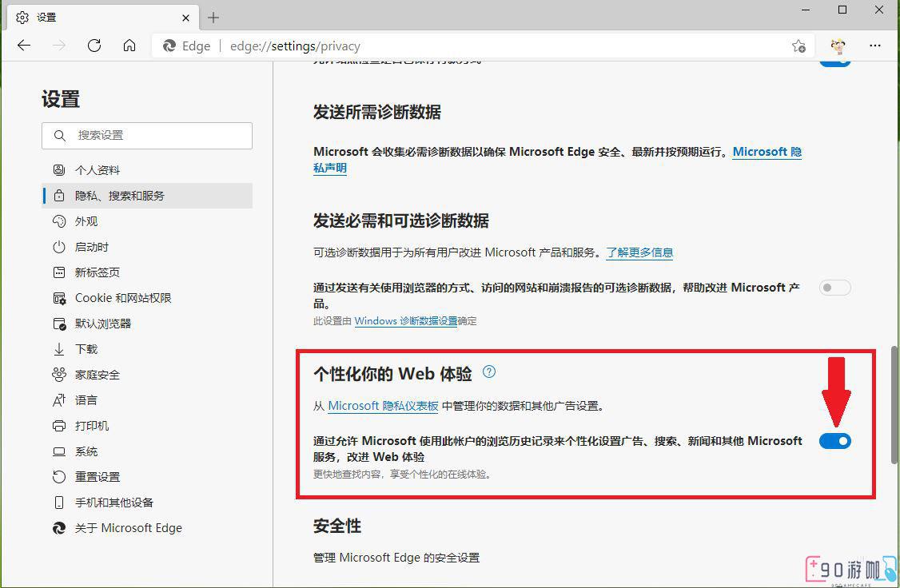Click the 家庭安全 family icon
Image resolution: width=900 pixels, height=588 pixels.
pyautogui.click(x=59, y=375)
